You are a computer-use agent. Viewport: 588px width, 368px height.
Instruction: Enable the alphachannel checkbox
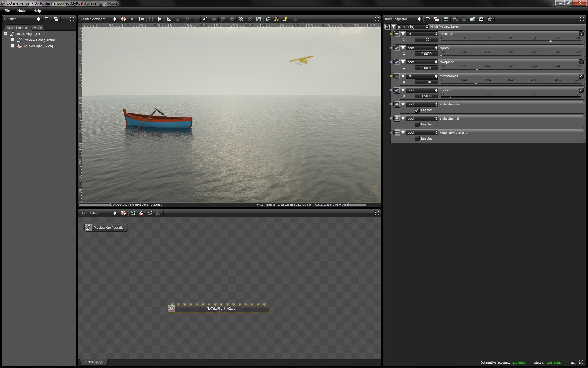(x=417, y=124)
